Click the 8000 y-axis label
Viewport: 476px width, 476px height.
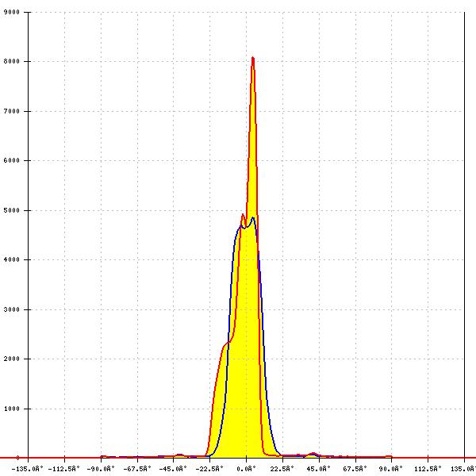[12, 61]
